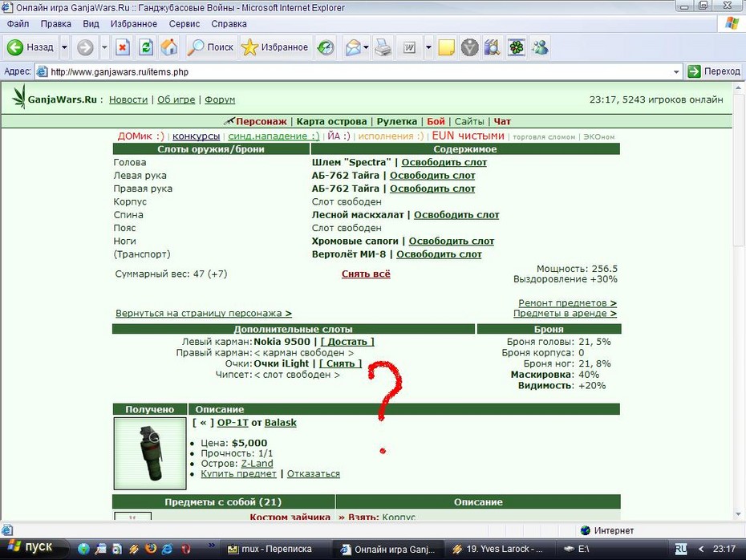
Task: Go to the Home page icon
Action: click(x=169, y=47)
